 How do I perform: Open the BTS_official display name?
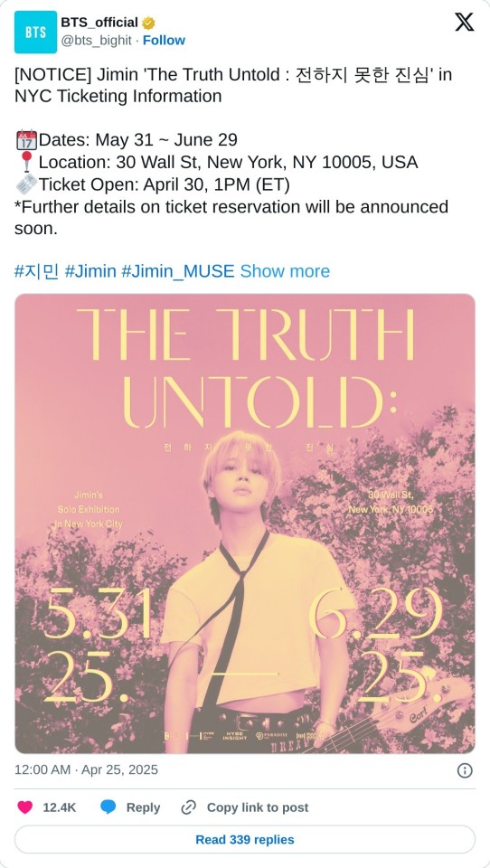coord(99,23)
